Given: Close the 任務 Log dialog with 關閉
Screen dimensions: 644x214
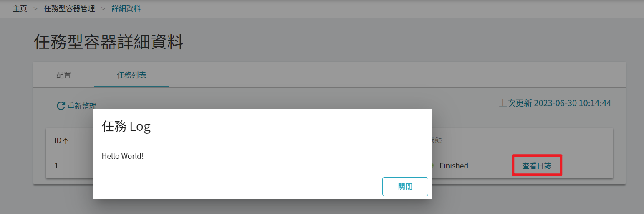Looking at the screenshot, I should coord(405,186).
